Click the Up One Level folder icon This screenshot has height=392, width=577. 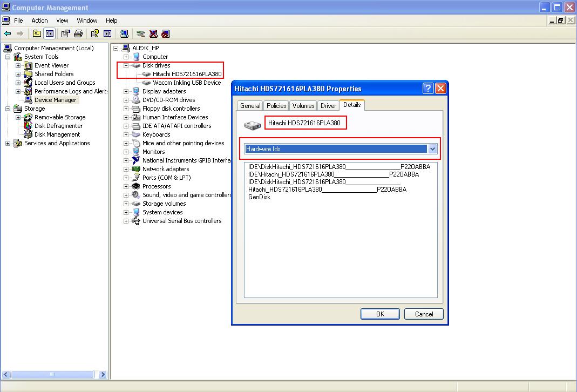pos(36,33)
